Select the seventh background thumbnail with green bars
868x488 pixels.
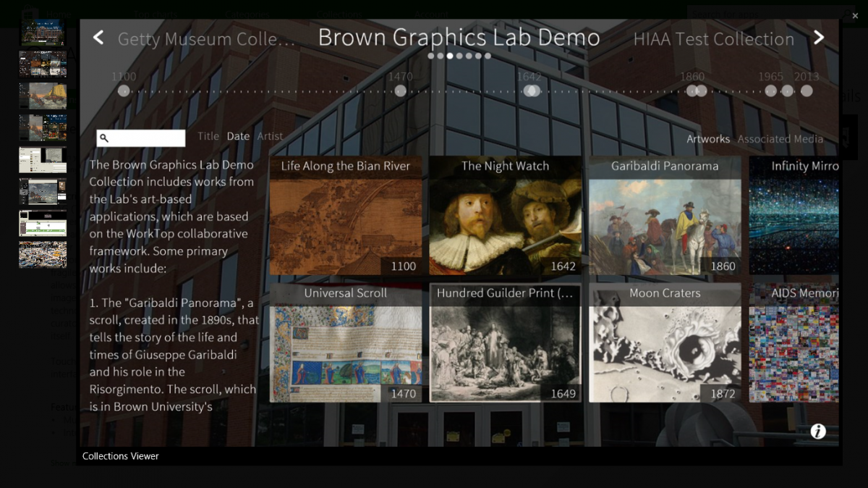[43, 224]
